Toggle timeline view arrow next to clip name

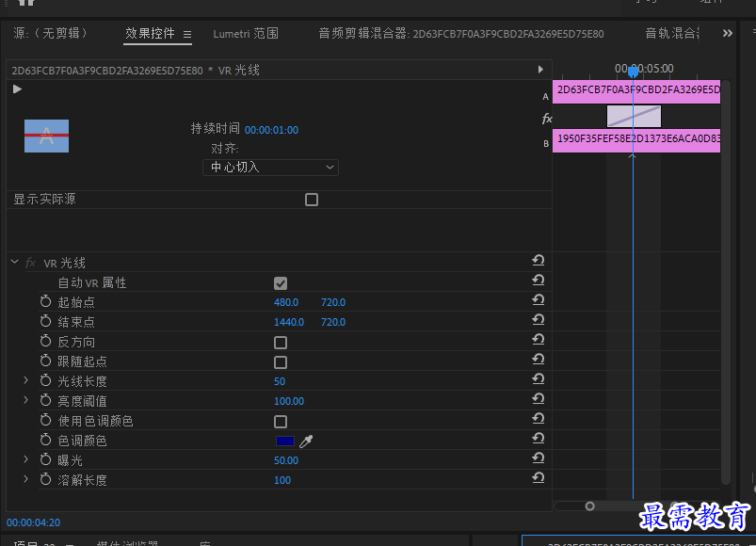(540, 70)
